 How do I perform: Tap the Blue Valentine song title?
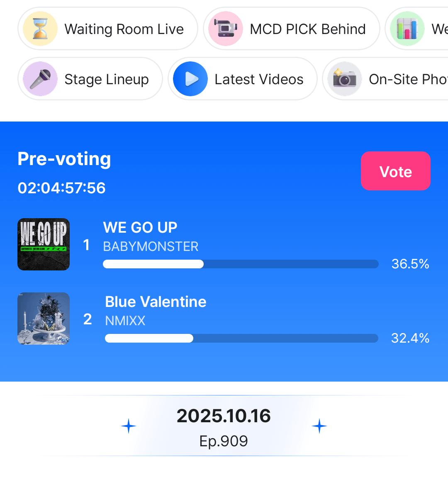[x=156, y=302]
